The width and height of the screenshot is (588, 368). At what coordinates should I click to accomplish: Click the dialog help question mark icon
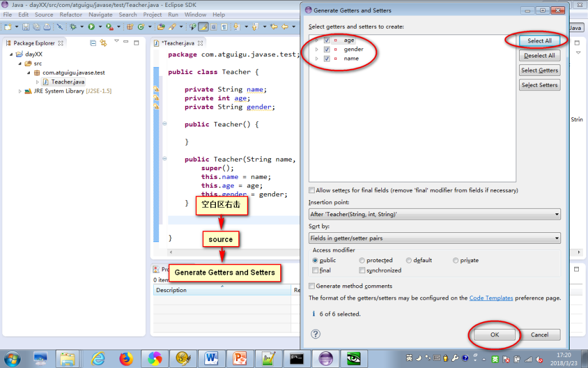pos(316,334)
